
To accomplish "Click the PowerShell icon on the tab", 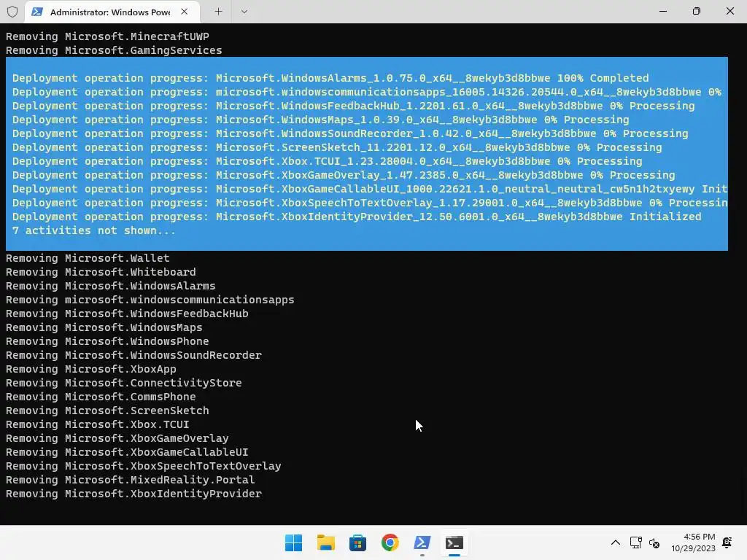I will click(36, 12).
